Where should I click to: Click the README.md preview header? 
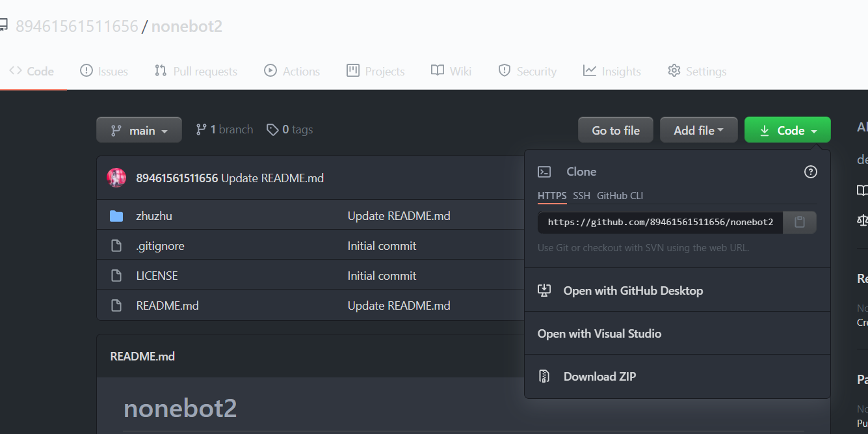142,357
